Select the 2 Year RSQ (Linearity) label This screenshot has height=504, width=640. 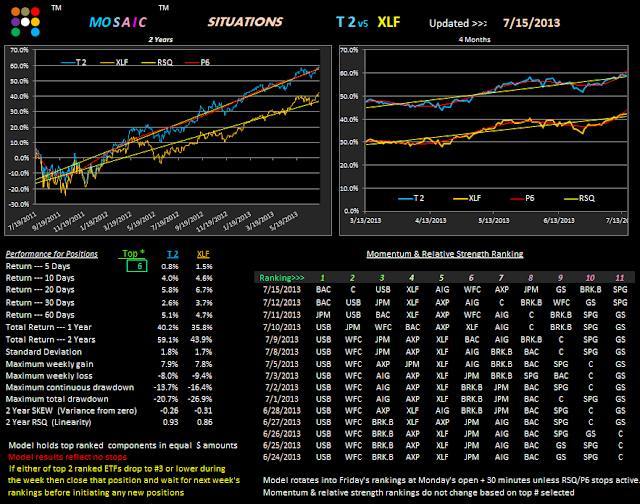point(49,422)
